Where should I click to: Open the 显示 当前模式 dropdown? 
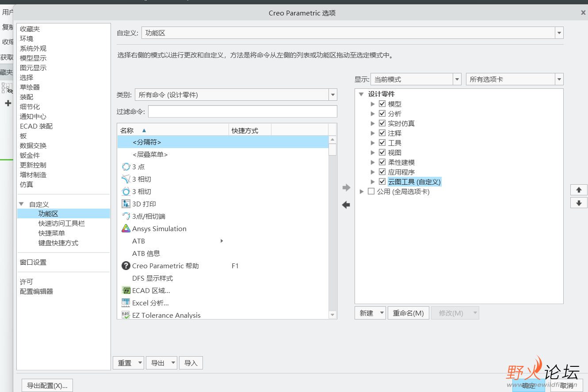(x=457, y=80)
